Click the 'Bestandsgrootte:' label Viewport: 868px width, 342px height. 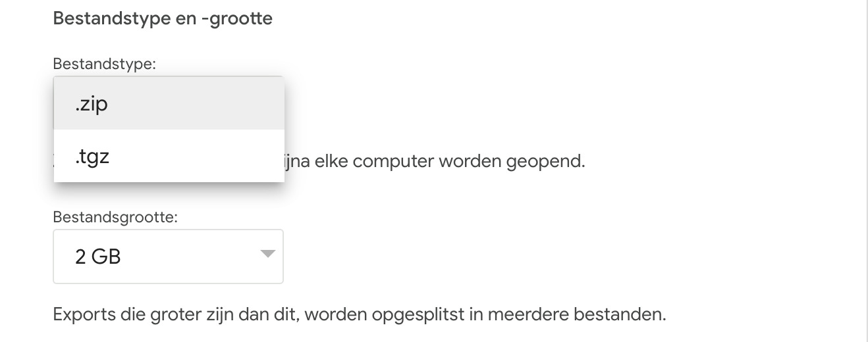[115, 217]
